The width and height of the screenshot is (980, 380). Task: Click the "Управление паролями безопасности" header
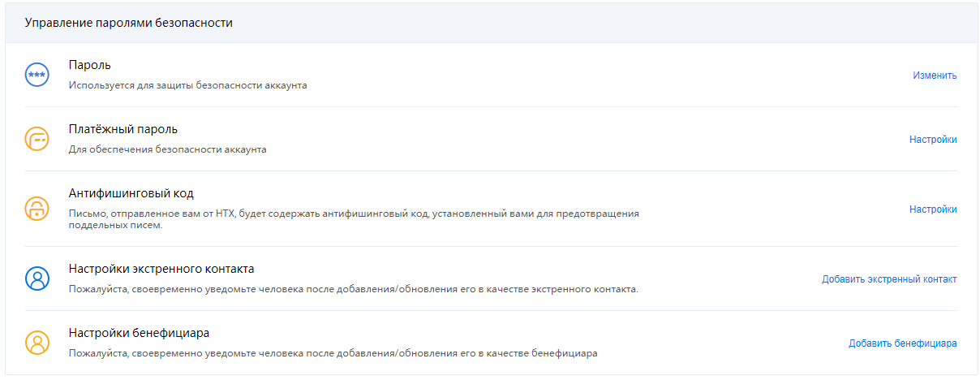(129, 23)
